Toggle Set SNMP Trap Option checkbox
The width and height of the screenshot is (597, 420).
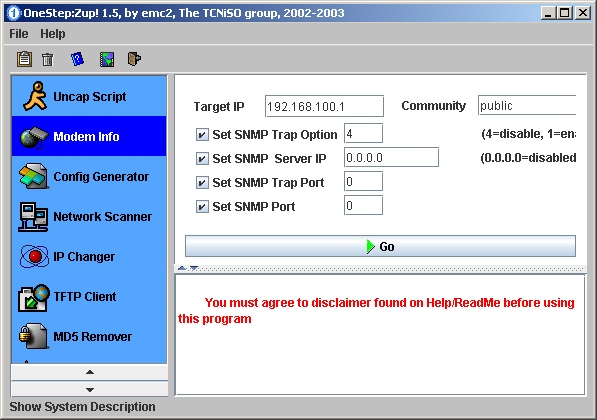tap(202, 134)
